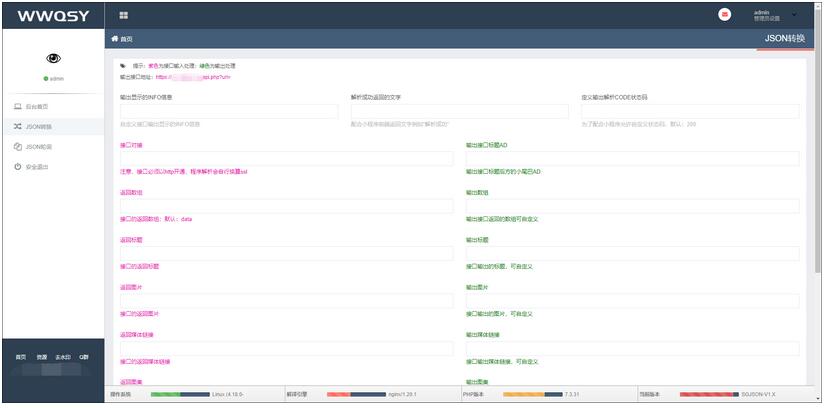
Task: Click the orange PHP version progress bar
Action: (x=532, y=394)
